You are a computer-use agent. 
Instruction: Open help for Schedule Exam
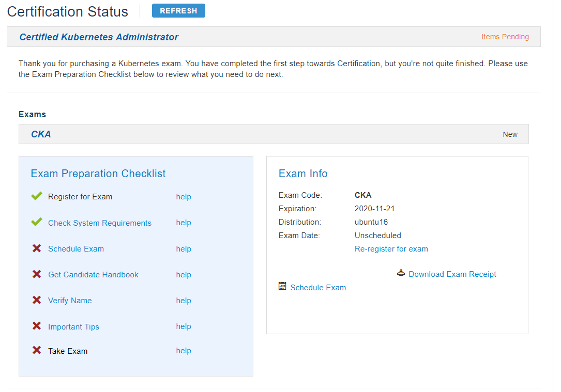pyautogui.click(x=184, y=249)
